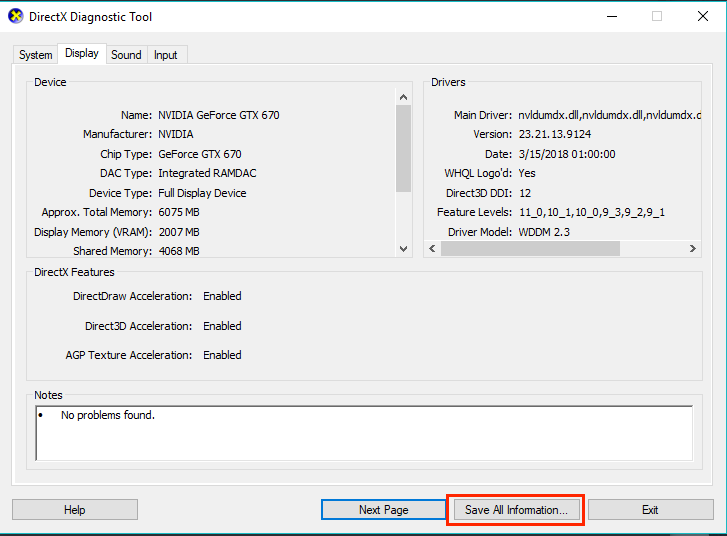Click the DAC Type value Integrated RAMDAC
The width and height of the screenshot is (727, 536).
(x=207, y=173)
